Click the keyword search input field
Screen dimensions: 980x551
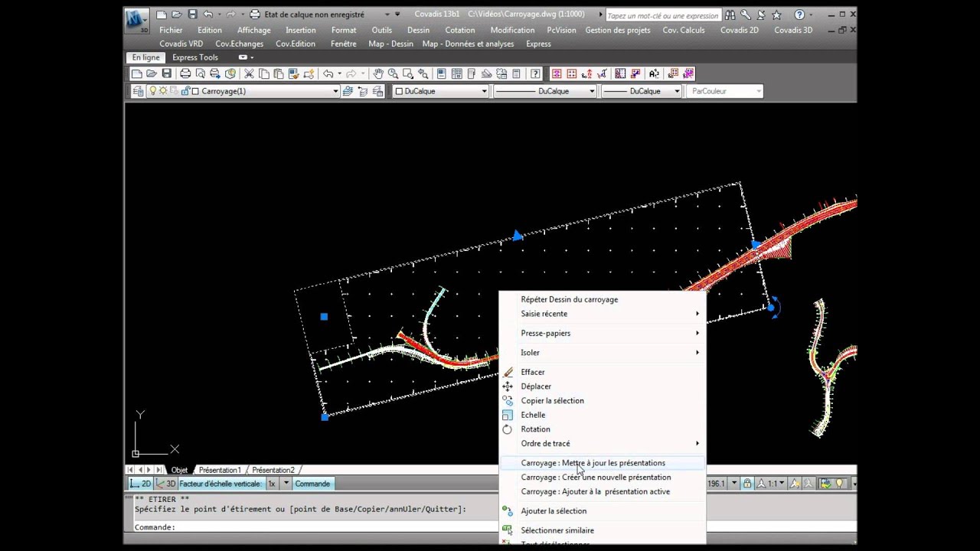663,15
